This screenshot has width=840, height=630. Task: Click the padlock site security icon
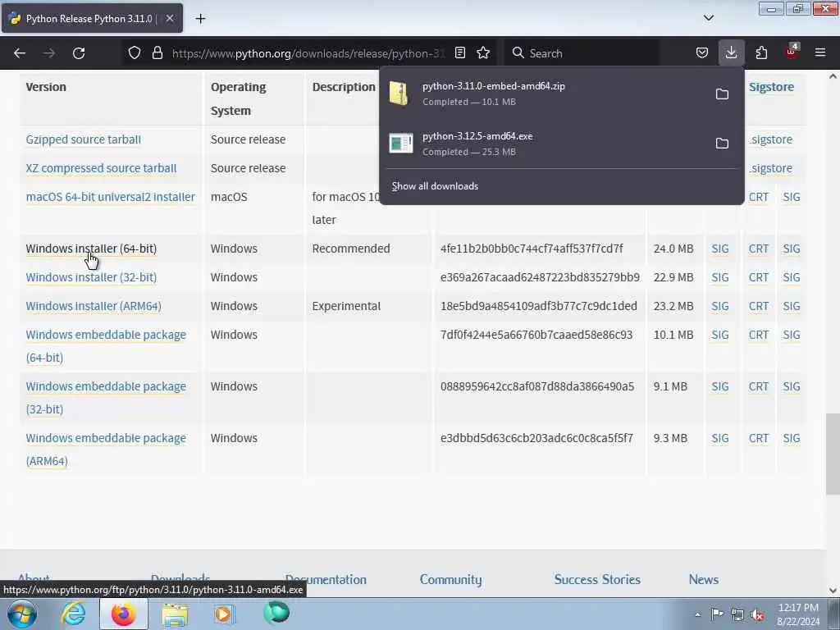pos(157,53)
